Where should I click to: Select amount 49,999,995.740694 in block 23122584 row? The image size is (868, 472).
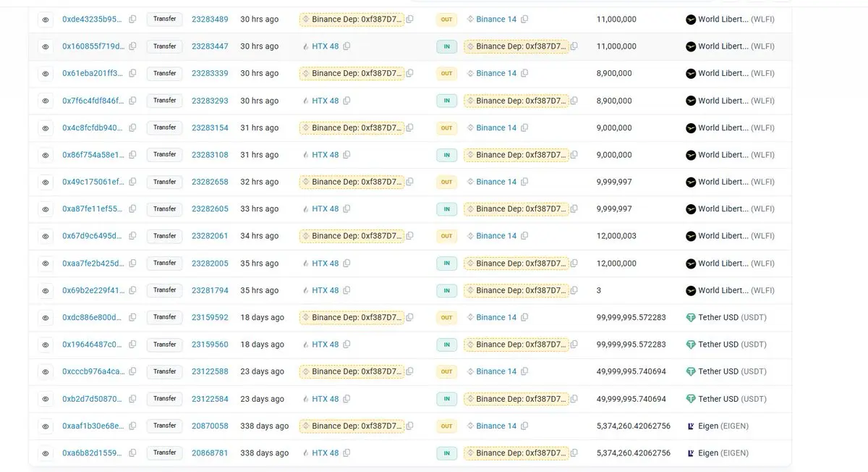pyautogui.click(x=631, y=399)
